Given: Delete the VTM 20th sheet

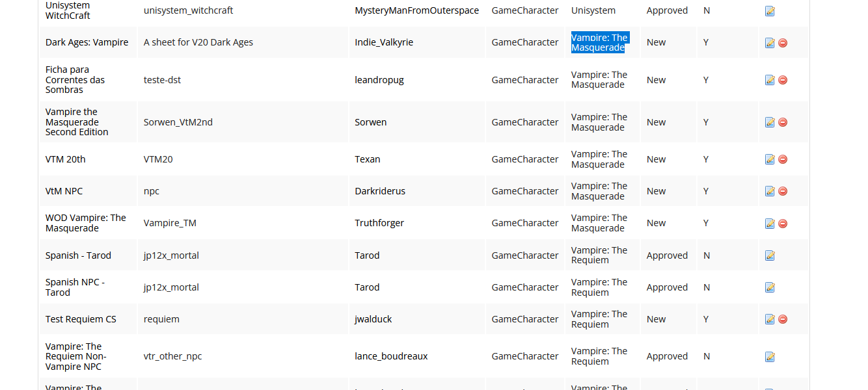Looking at the screenshot, I should pyautogui.click(x=783, y=159).
